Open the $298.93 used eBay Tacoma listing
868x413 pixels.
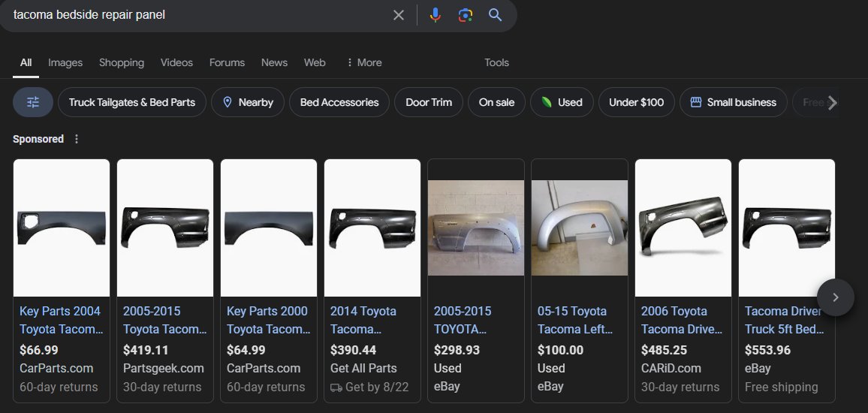coord(463,320)
